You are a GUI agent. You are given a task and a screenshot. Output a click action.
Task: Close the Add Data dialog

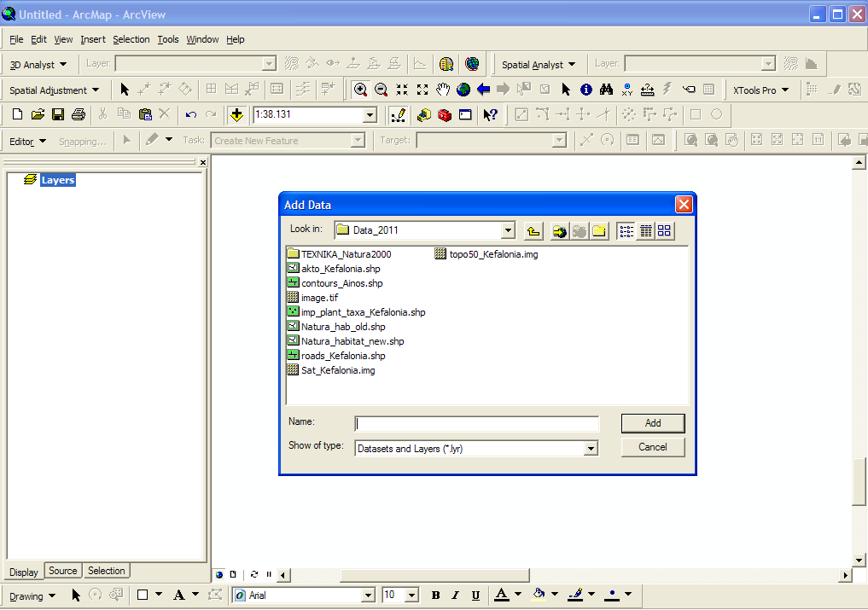pyautogui.click(x=684, y=204)
